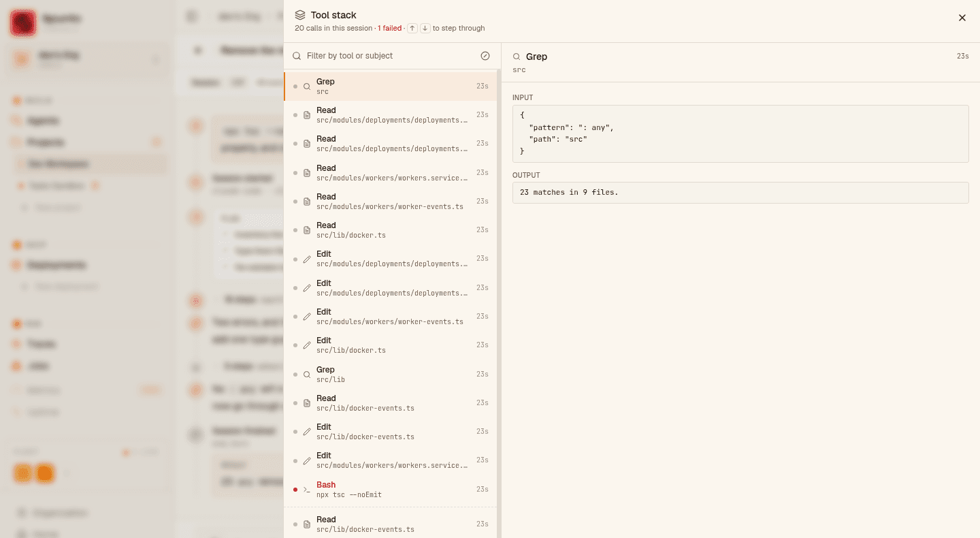Click the file icon on Read src/lib/docker.ts

point(307,230)
